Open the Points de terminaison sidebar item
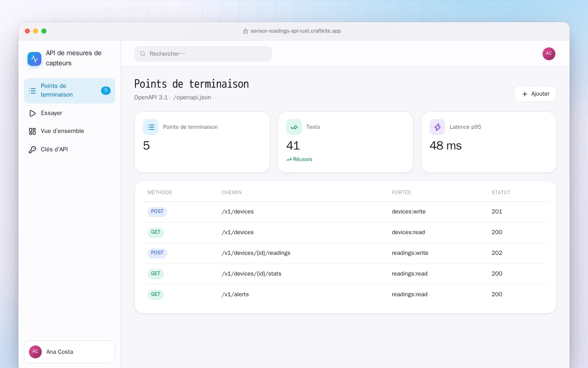This screenshot has width=588, height=368. 69,91
